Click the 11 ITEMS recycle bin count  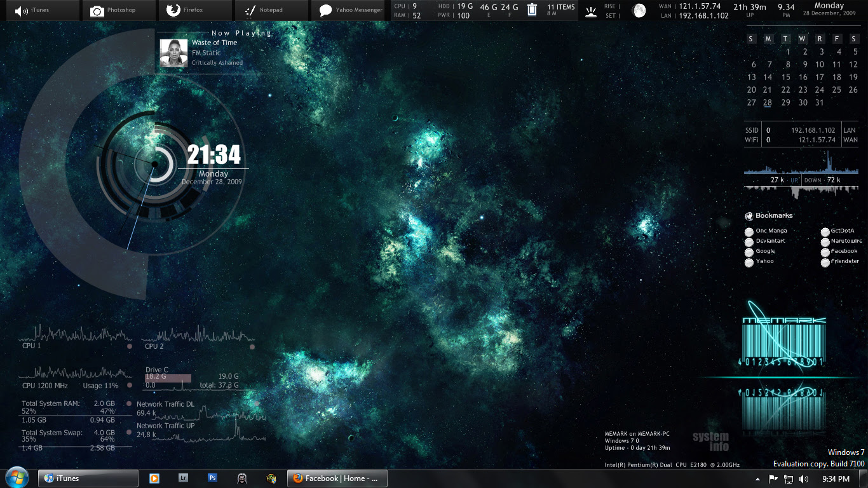(560, 8)
